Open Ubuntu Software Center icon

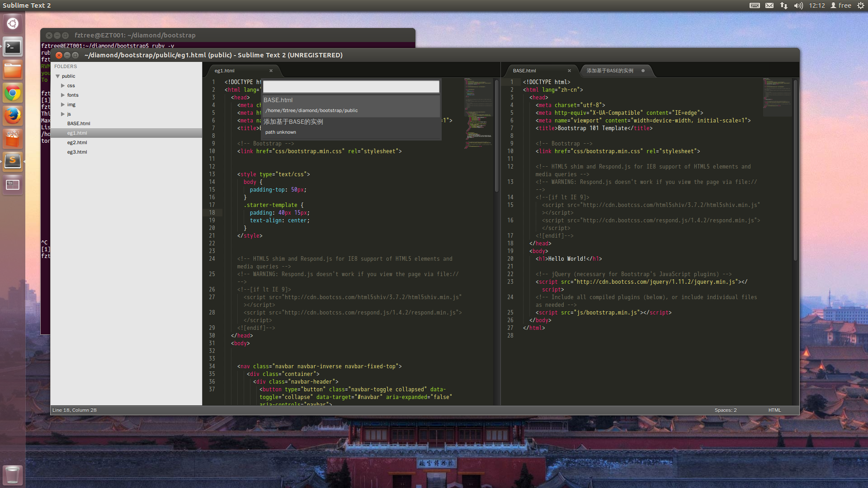pyautogui.click(x=13, y=138)
